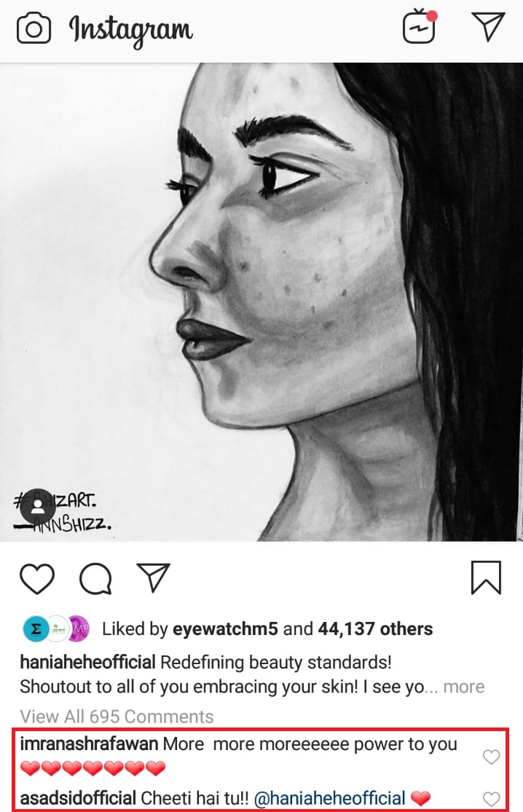Viewport: 523px width, 812px height.
Task: Like the post with heart icon
Action: (x=37, y=578)
